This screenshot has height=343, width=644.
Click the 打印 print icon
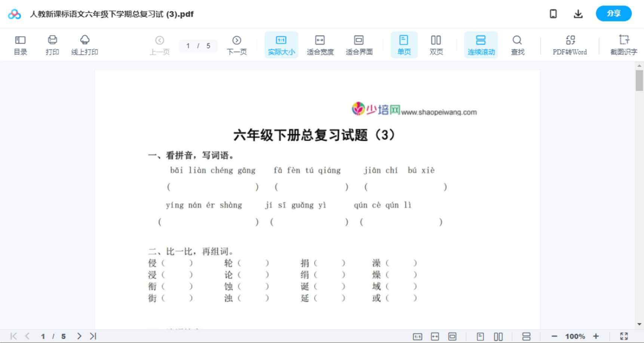click(52, 45)
